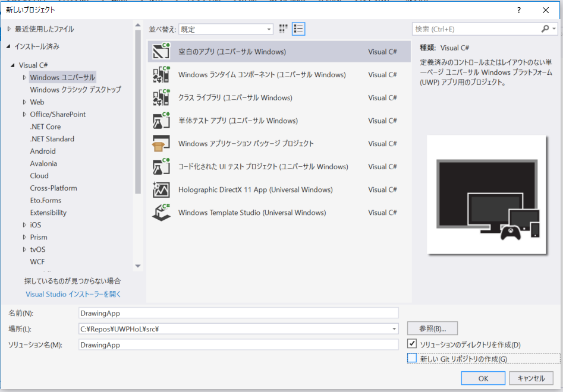
Task: Open the sort order dropdown (既定)
Action: pos(226,29)
